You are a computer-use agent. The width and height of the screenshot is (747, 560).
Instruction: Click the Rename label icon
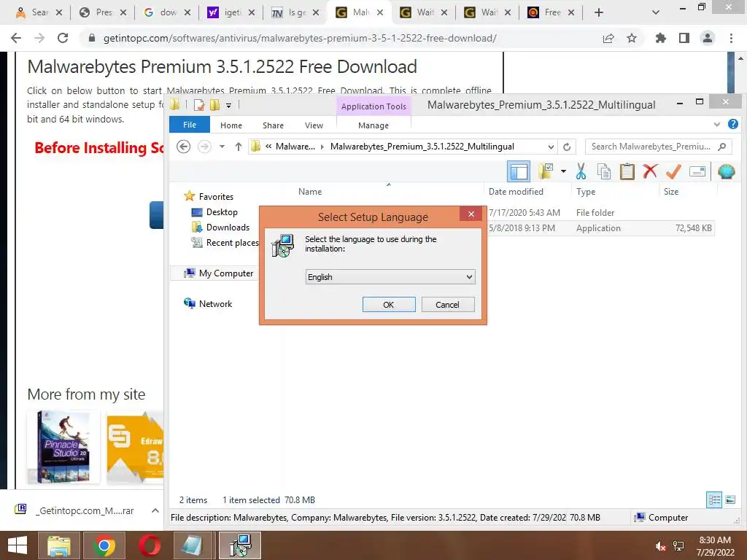pos(697,171)
